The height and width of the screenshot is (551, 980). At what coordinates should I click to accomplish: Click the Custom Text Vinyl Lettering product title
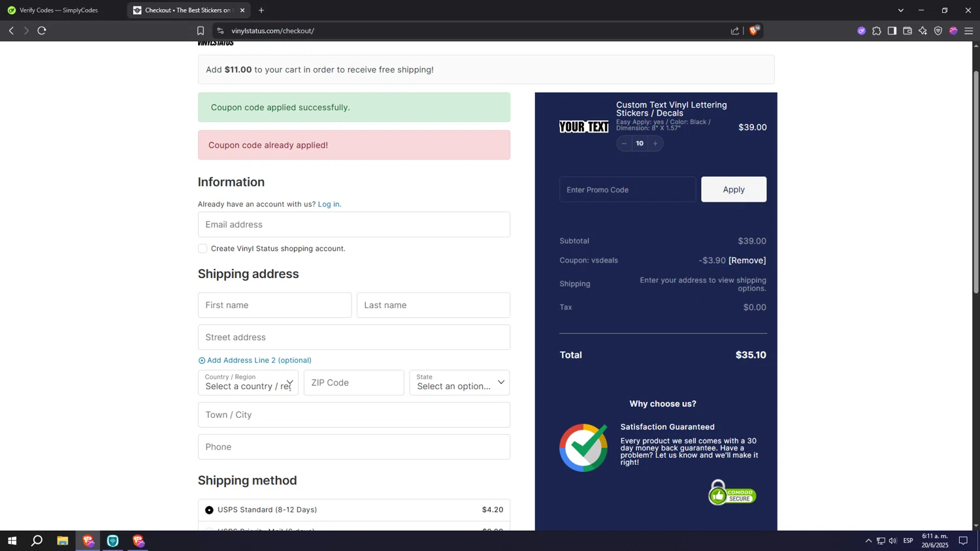(671, 109)
